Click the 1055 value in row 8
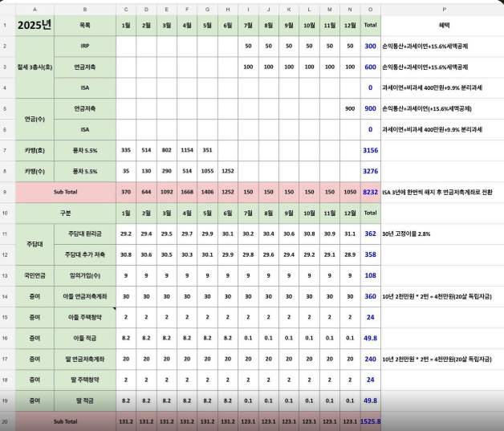The image size is (504, 431). (207, 171)
